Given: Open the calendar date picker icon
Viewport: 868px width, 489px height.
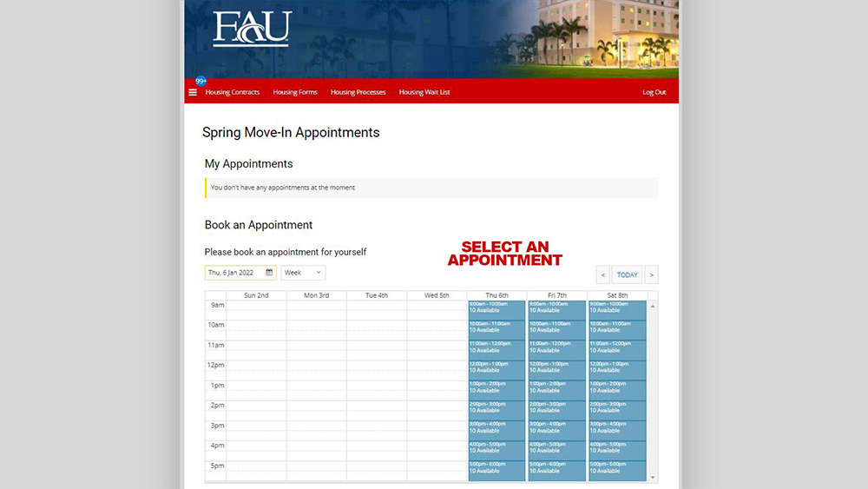Looking at the screenshot, I should point(269,273).
